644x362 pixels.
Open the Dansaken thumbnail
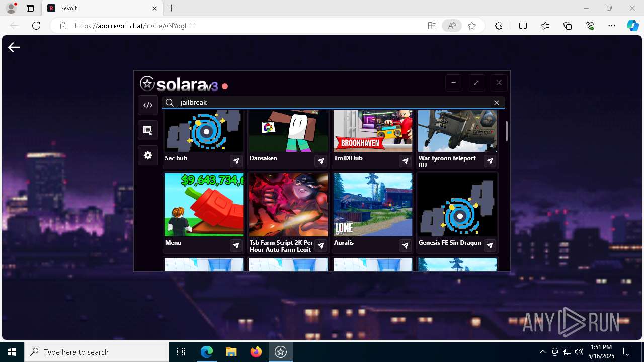[288, 131]
